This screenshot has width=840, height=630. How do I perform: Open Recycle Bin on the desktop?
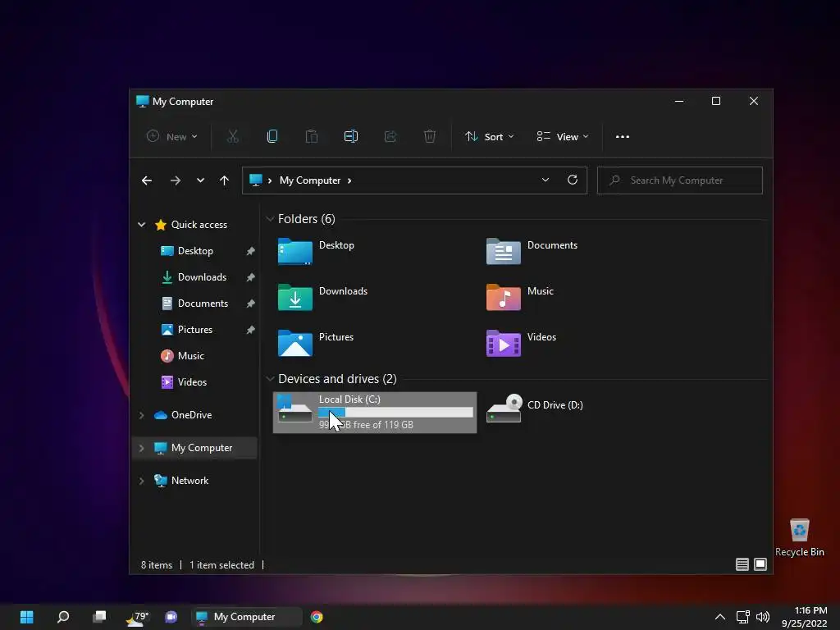tap(799, 537)
